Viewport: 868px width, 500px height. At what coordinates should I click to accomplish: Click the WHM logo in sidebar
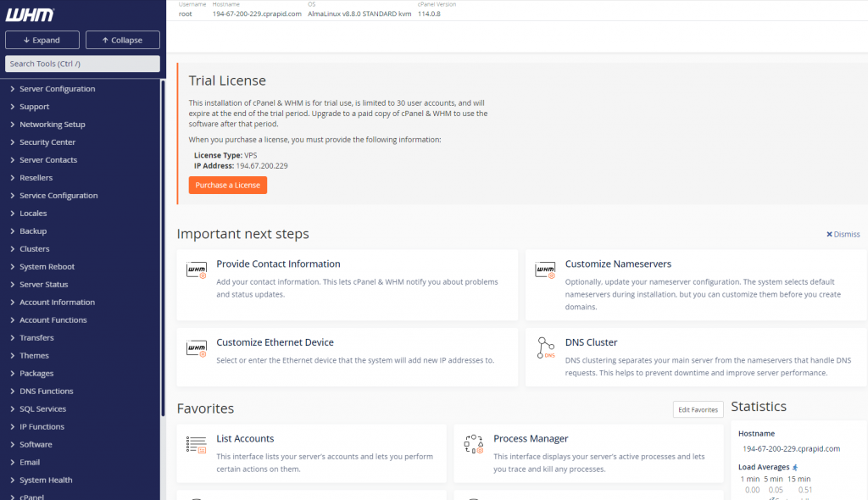[30, 14]
